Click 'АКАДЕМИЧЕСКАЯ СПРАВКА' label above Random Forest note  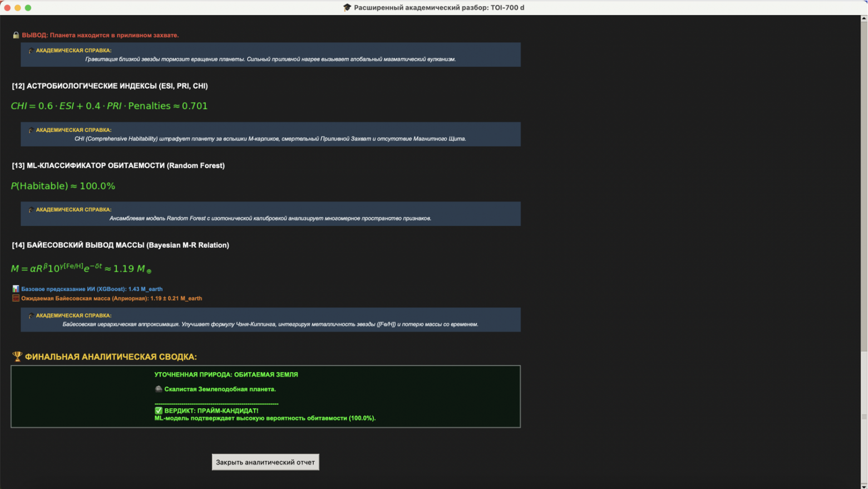coord(73,210)
